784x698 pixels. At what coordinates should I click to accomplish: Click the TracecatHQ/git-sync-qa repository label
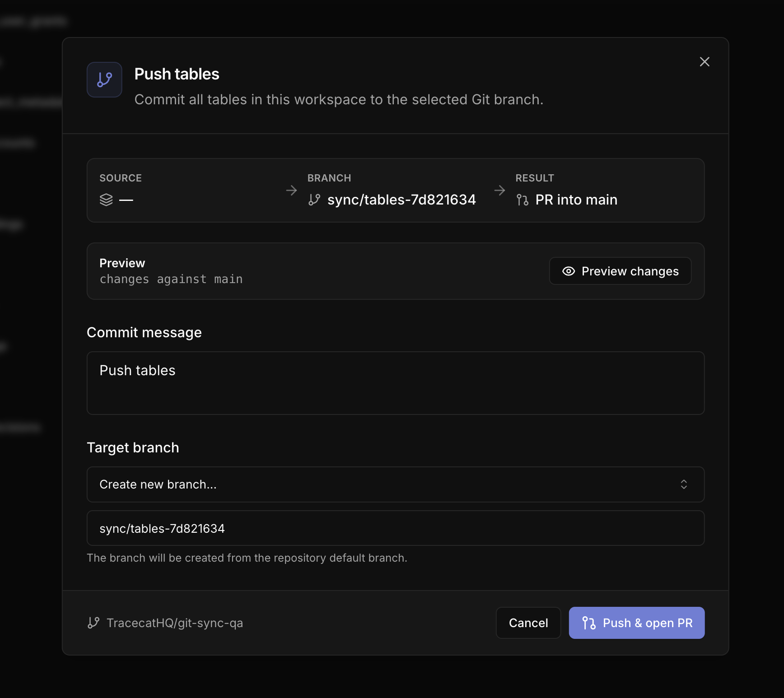pyautogui.click(x=175, y=623)
